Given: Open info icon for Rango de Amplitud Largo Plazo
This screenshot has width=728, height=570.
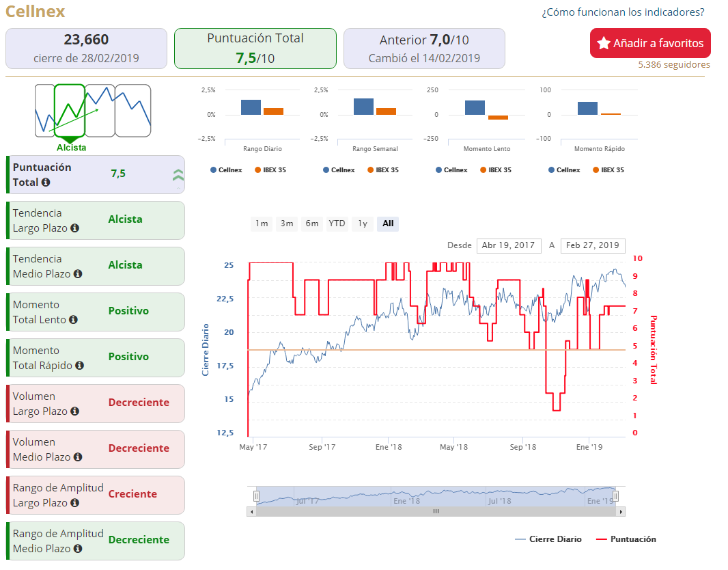Looking at the screenshot, I should tap(74, 503).
